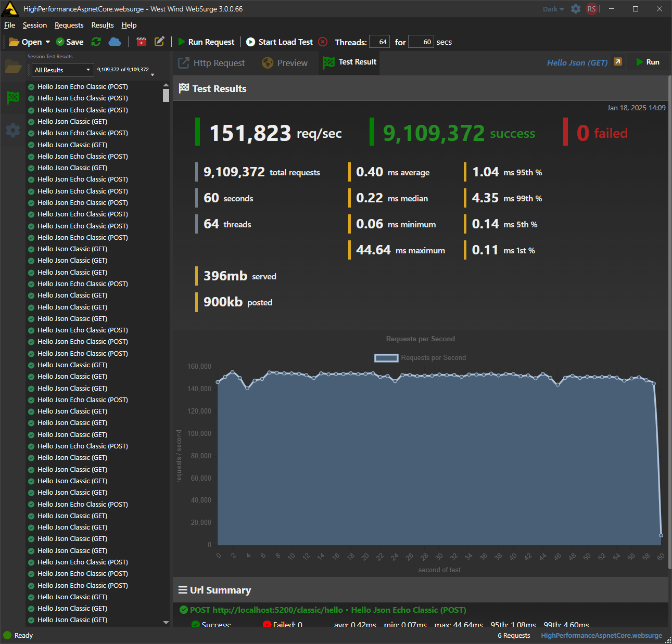Click the green Ready status indicator

point(7,635)
